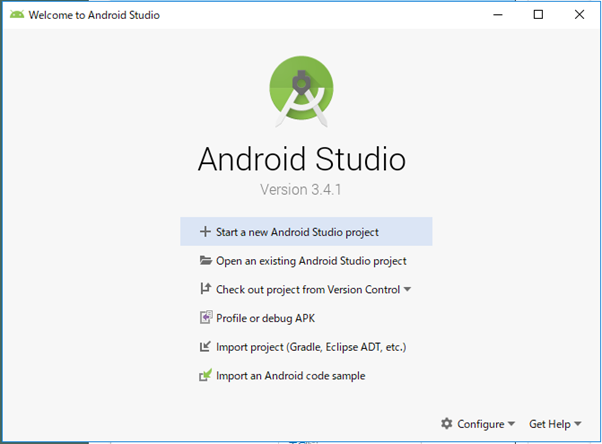Screen dimensions: 602x444
Task: Click the Configure gear icon
Action: (x=447, y=423)
